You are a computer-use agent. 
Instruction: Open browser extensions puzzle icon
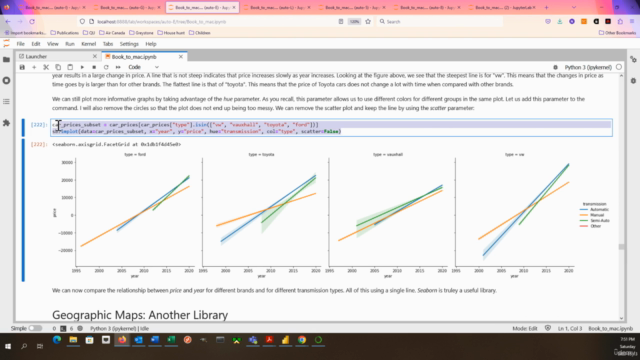click(620, 22)
